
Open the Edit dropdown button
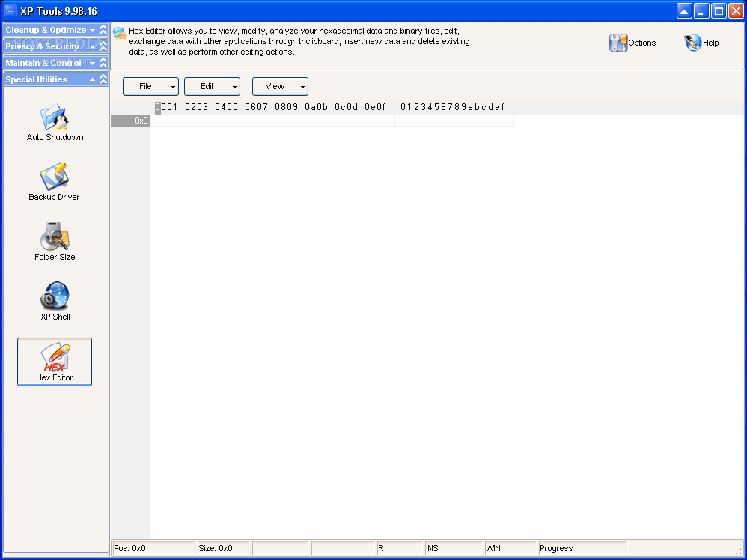click(212, 86)
